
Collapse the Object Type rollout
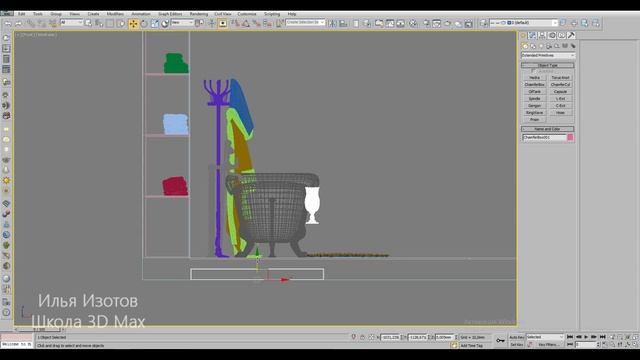548,65
